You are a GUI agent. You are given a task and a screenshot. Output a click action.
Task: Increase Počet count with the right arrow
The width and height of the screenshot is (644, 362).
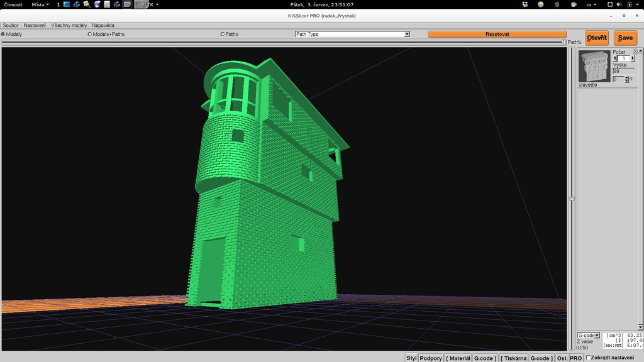633,58
